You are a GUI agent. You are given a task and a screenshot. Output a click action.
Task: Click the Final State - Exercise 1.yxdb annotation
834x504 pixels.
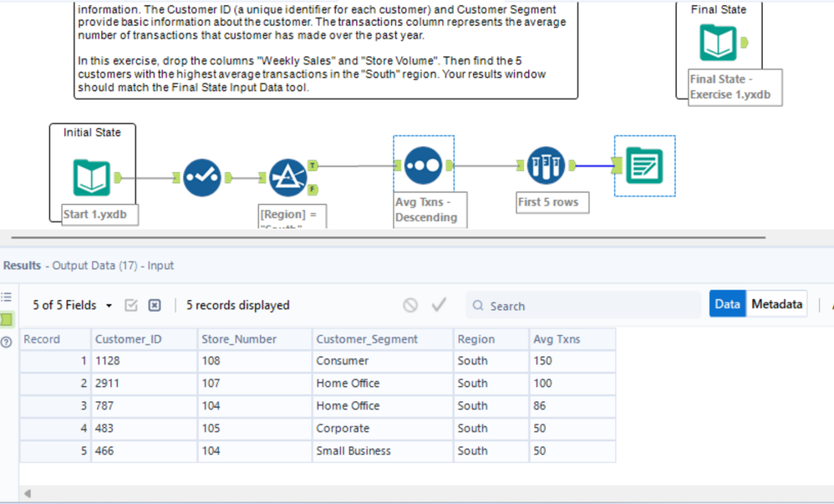click(735, 87)
